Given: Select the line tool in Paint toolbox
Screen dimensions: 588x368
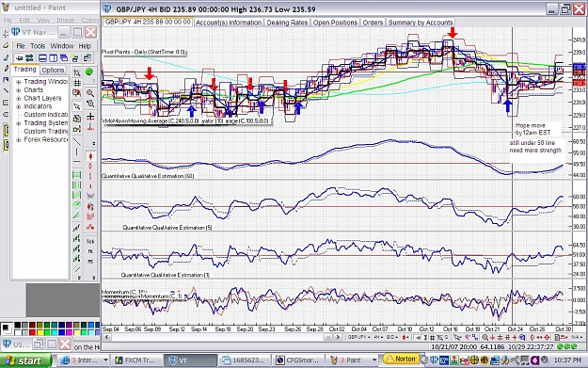Looking at the screenshot, I should [x=6, y=90].
